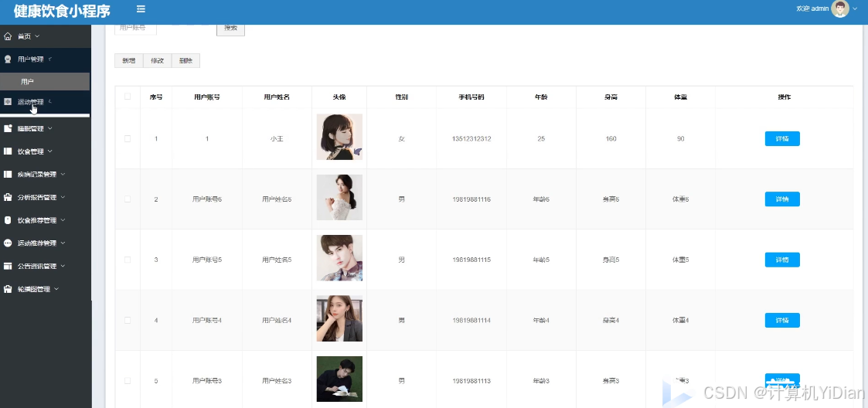The image size is (868, 408).
Task: Expand the 饮食推荐管理 chevron
Action: tap(63, 220)
